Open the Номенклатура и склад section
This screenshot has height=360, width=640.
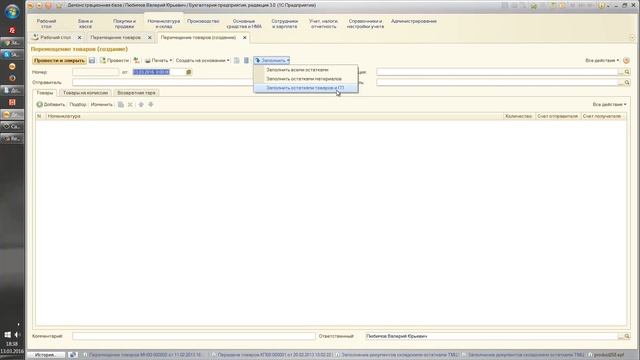click(x=164, y=24)
